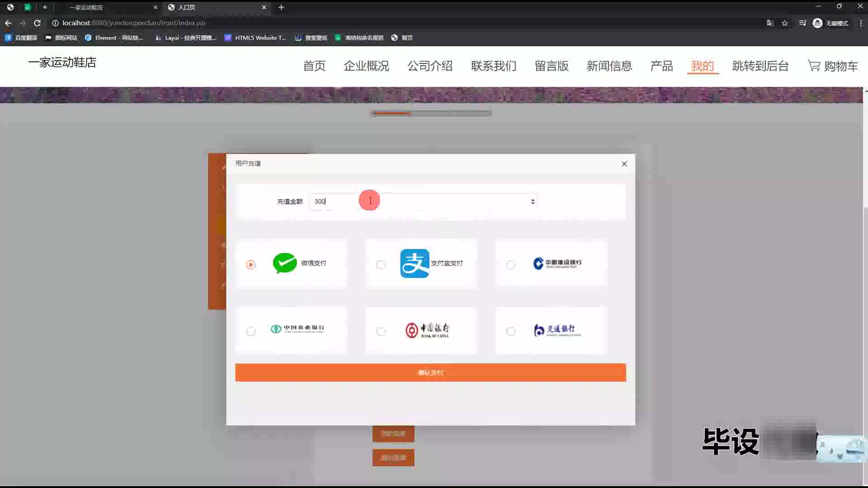Select Agricultural Bank of China radio button
Screen dimensions: 868x488
coord(251,331)
